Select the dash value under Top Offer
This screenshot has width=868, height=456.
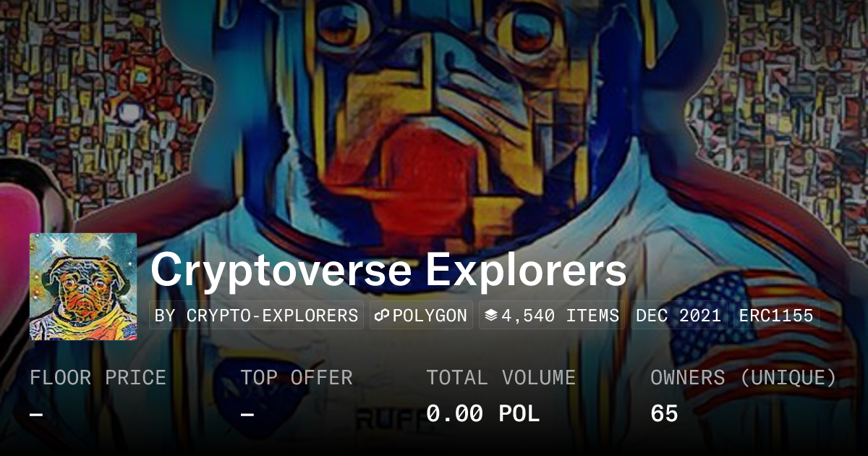pos(247,414)
